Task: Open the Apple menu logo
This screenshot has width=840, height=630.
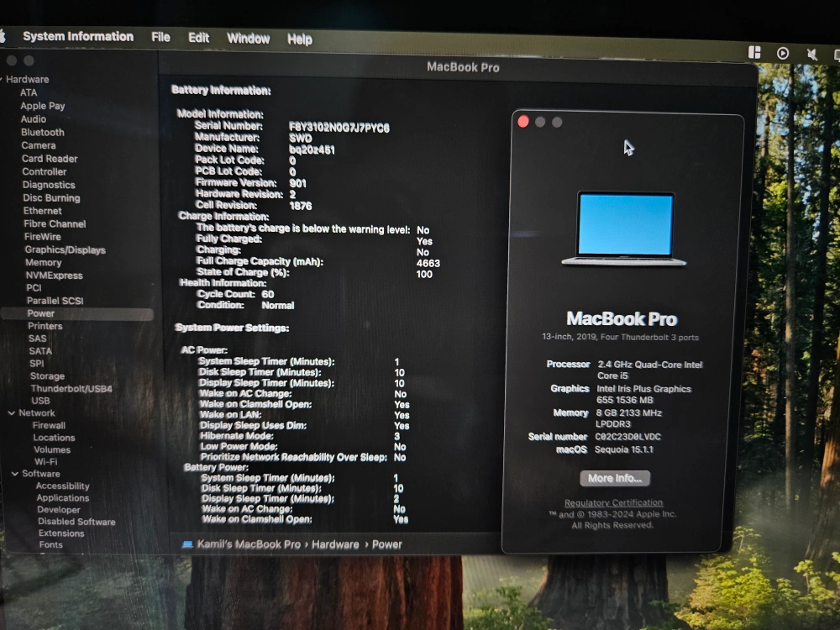Action: 3,36
